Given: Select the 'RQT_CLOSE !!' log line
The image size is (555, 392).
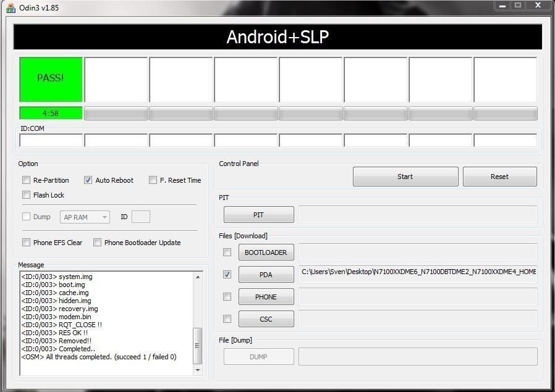Looking at the screenshot, I should pos(62,325).
